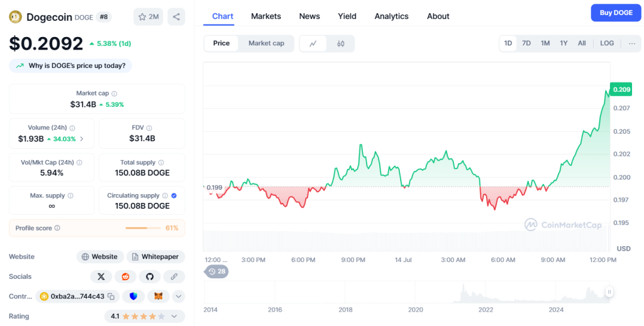Screen dimensions: 644x326
Task: Copy the contract address 0xba2a...744c43
Action: click(111, 296)
